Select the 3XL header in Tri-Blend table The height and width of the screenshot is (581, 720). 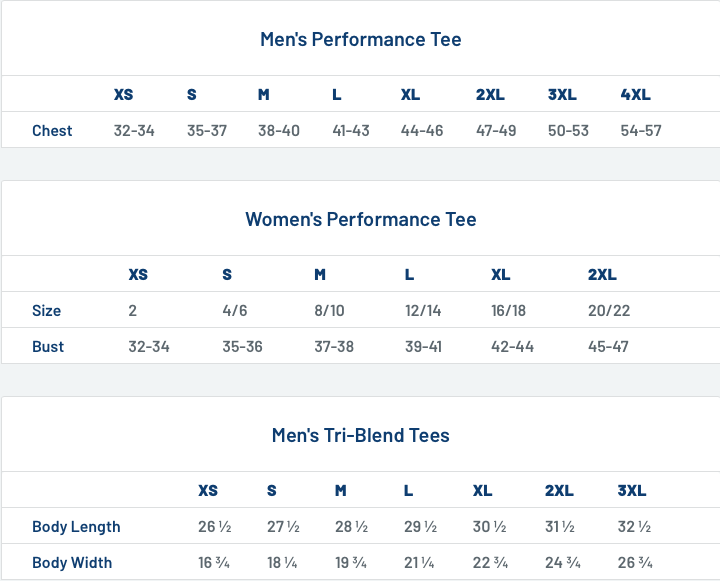[632, 491]
